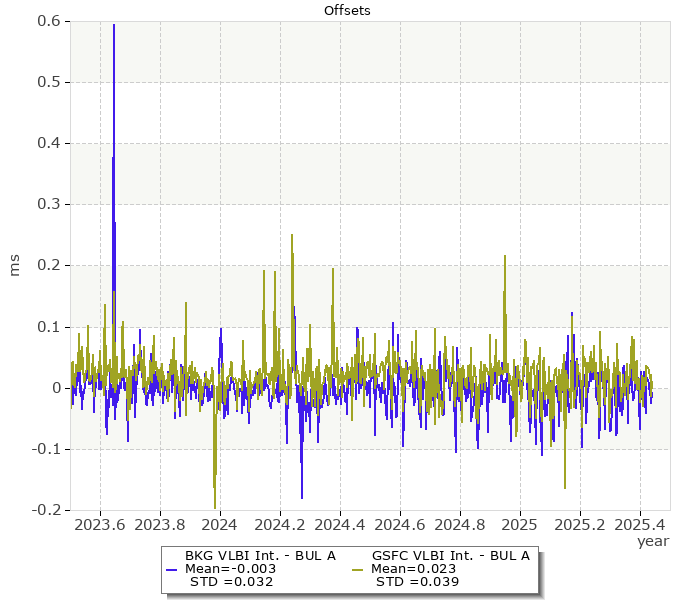Image resolution: width=700 pixels, height=600 pixels.
Task: Click the 0.2 y-axis tick label
Action: pos(49,265)
